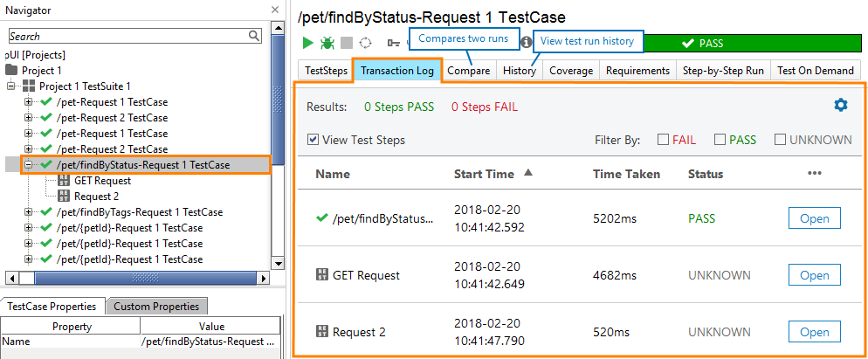Click the Name column header in log
The image size is (868, 359).
[333, 174]
